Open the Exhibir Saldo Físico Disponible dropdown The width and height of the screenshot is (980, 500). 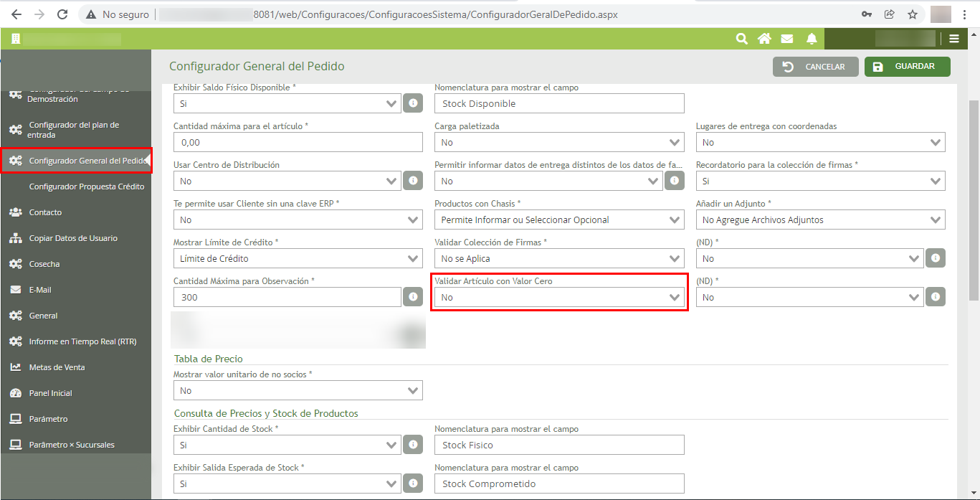click(x=287, y=103)
